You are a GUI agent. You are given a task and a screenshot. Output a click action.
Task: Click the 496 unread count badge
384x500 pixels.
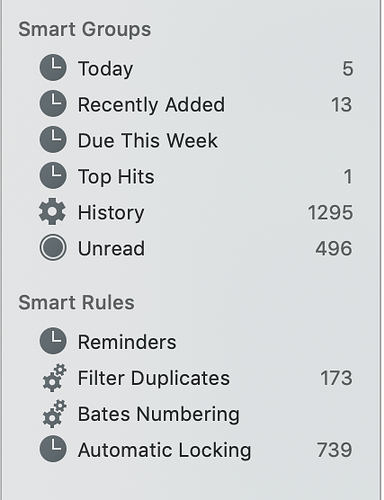point(334,248)
